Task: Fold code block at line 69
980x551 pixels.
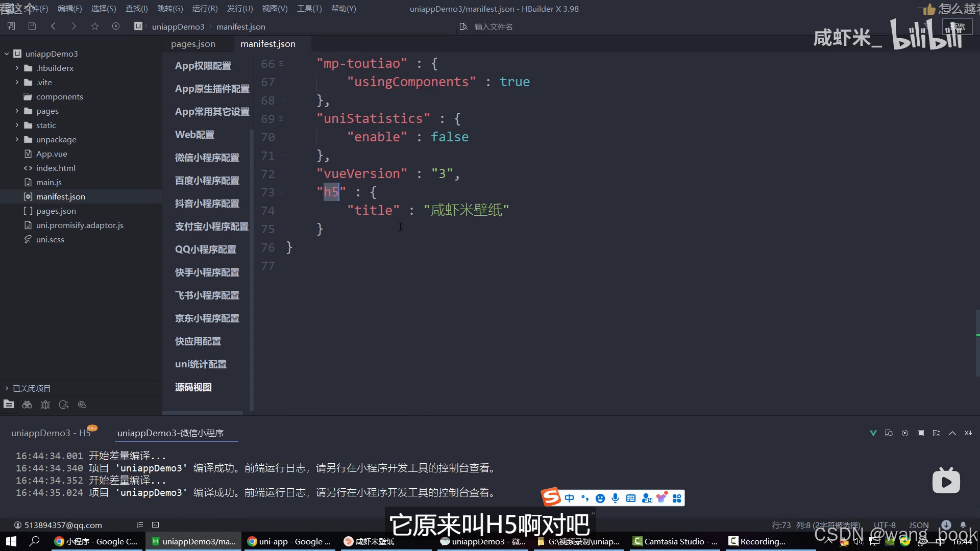Action: (281, 119)
